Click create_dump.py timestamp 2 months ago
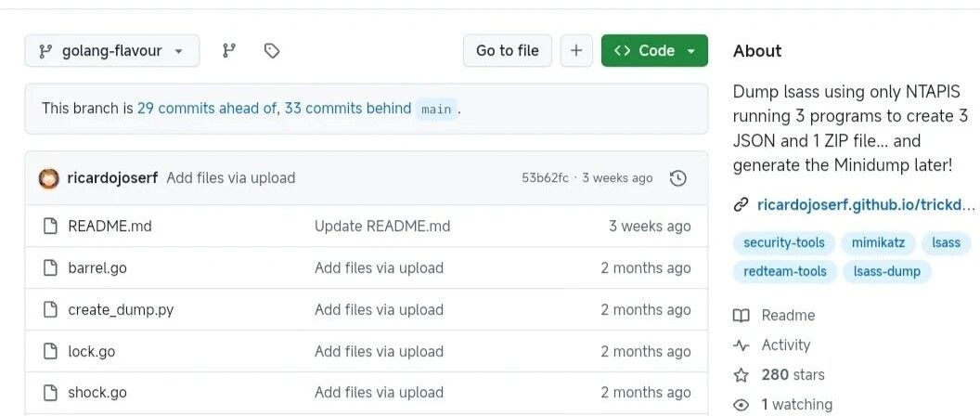 coord(646,309)
